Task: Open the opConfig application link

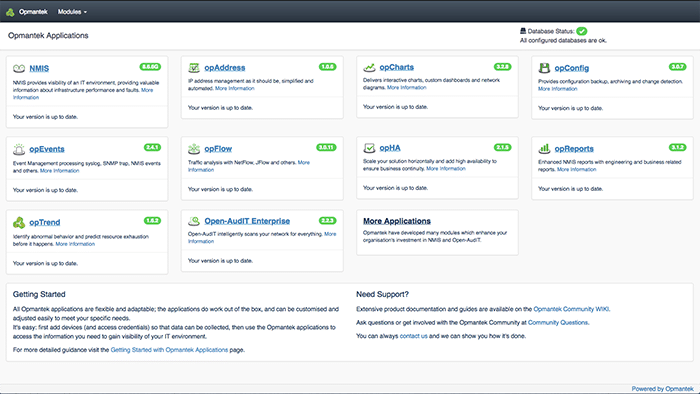Action: tap(571, 68)
